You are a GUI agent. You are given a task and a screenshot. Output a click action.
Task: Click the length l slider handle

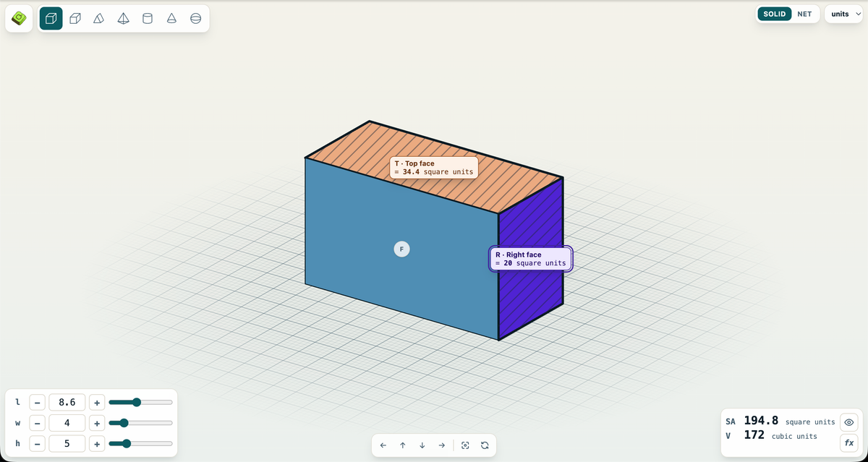(136, 402)
